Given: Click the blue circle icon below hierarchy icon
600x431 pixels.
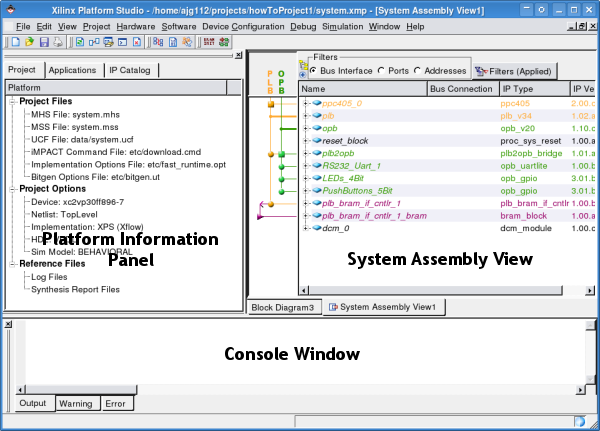Looking at the screenshot, I should pyautogui.click(x=303, y=75).
